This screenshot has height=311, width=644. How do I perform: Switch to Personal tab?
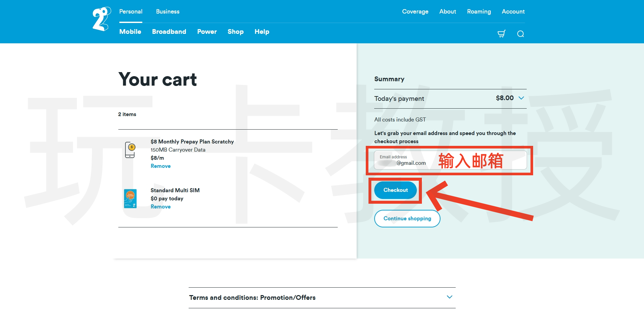[x=131, y=12]
